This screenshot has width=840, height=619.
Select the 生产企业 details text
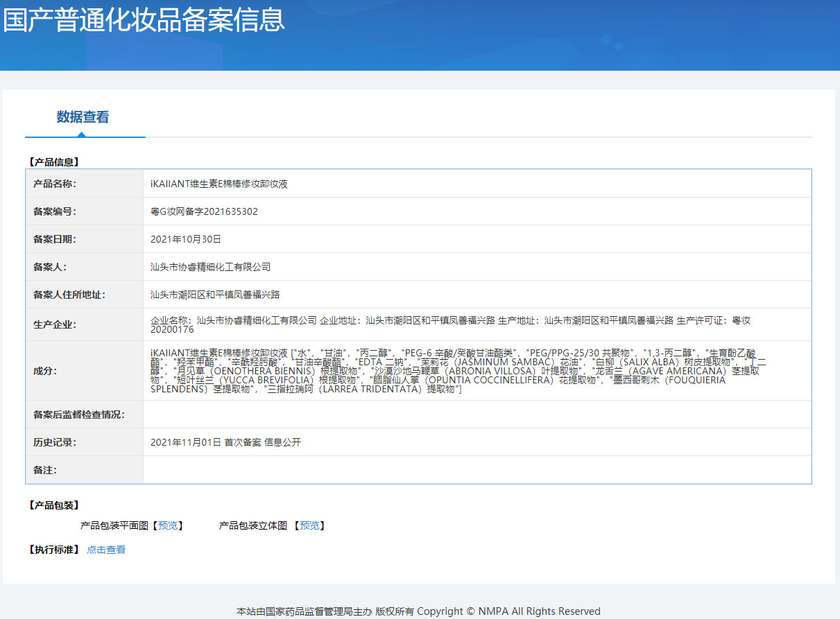click(451, 324)
